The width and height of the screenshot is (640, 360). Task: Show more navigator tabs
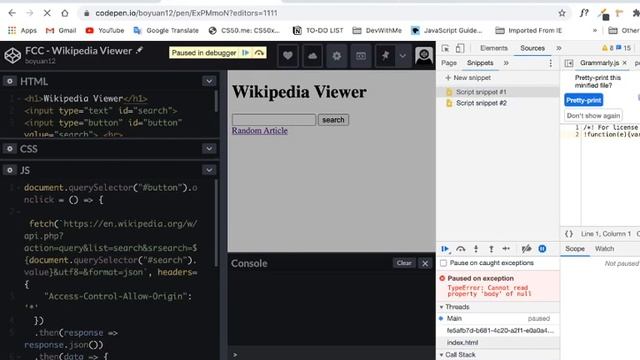pos(506,63)
